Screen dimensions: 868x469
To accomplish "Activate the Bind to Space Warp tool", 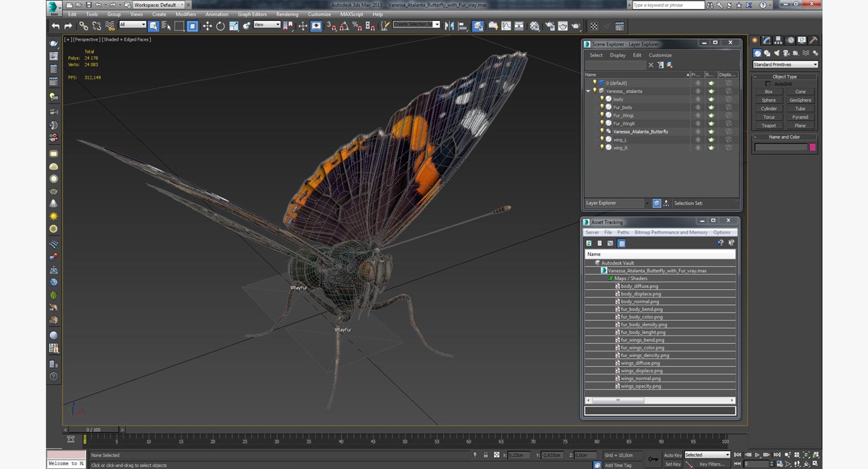I will (110, 26).
